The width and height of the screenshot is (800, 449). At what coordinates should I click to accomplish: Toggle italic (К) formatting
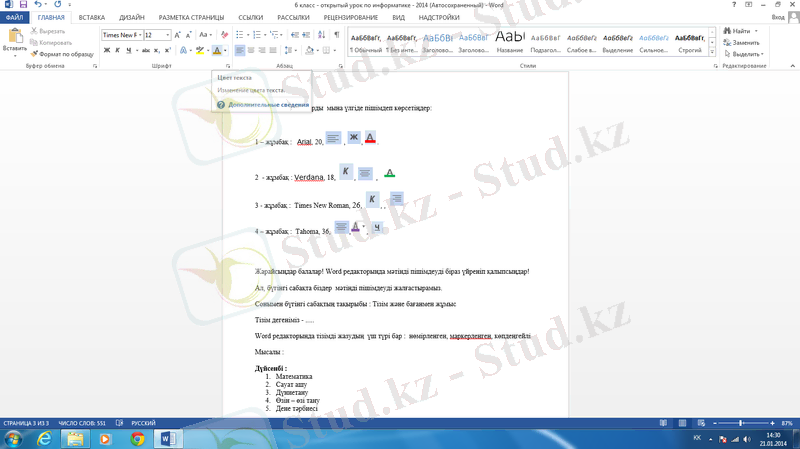[117, 50]
